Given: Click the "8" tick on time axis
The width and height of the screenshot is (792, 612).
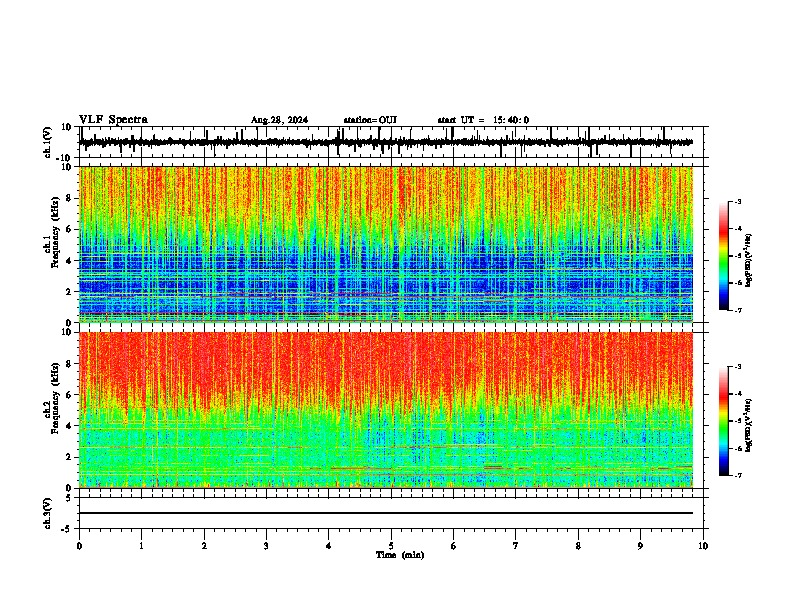Looking at the screenshot, I should (578, 546).
